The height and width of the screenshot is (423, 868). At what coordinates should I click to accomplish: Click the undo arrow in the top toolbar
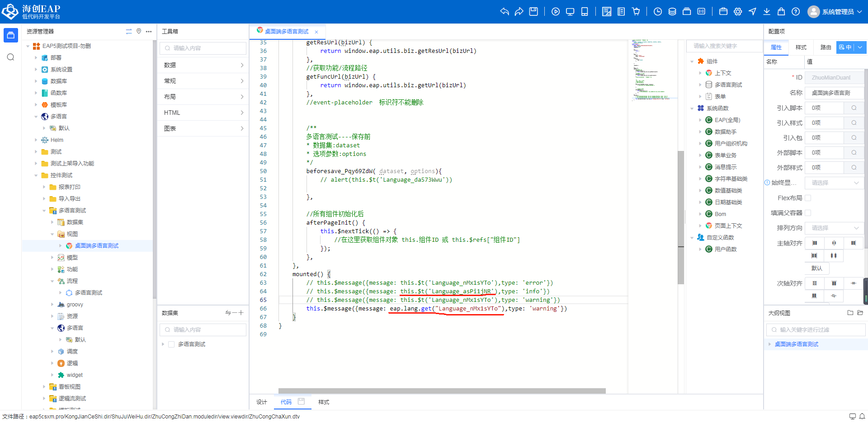505,12
